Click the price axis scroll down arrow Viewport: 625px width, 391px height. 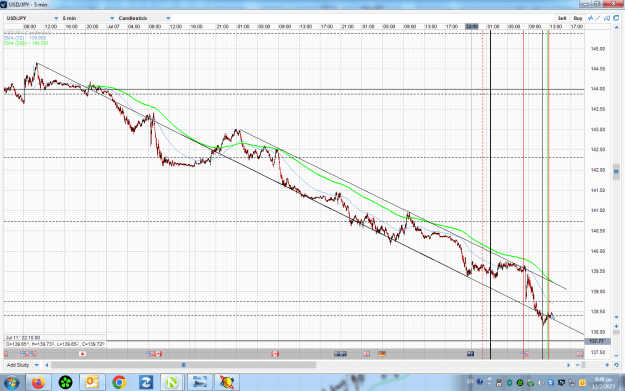[x=616, y=317]
